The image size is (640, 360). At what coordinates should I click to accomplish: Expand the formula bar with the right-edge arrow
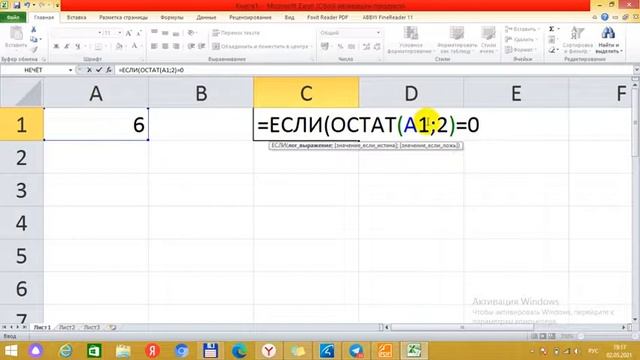(636, 70)
